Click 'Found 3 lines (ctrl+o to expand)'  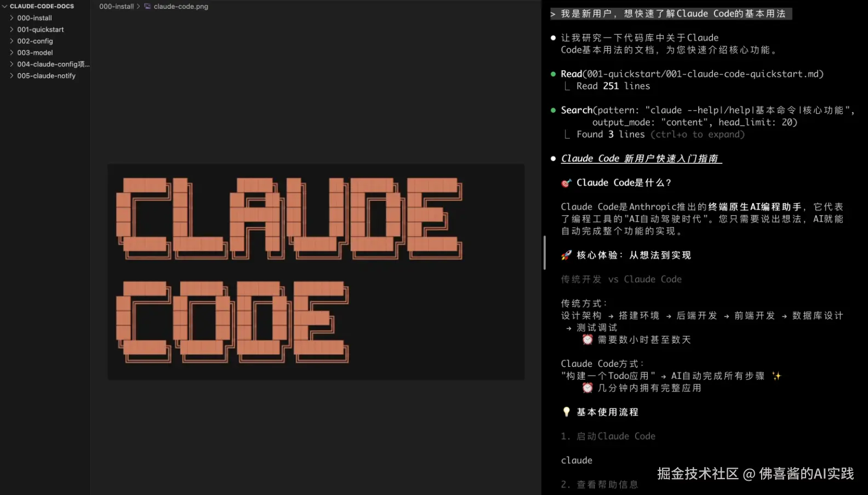(x=660, y=134)
